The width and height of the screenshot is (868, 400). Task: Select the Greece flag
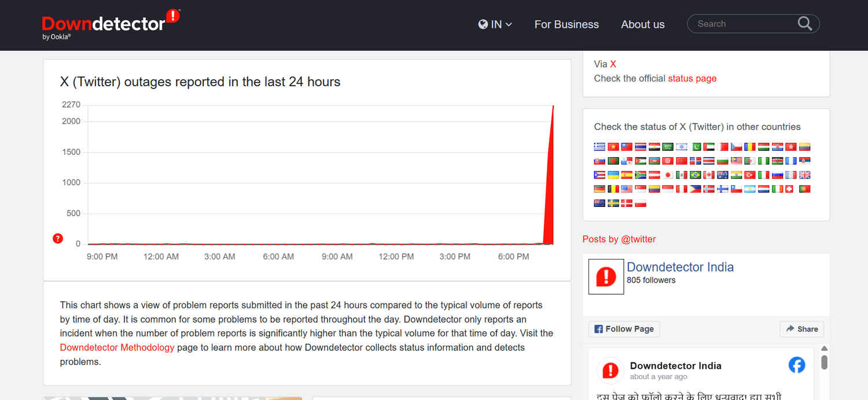point(599,147)
